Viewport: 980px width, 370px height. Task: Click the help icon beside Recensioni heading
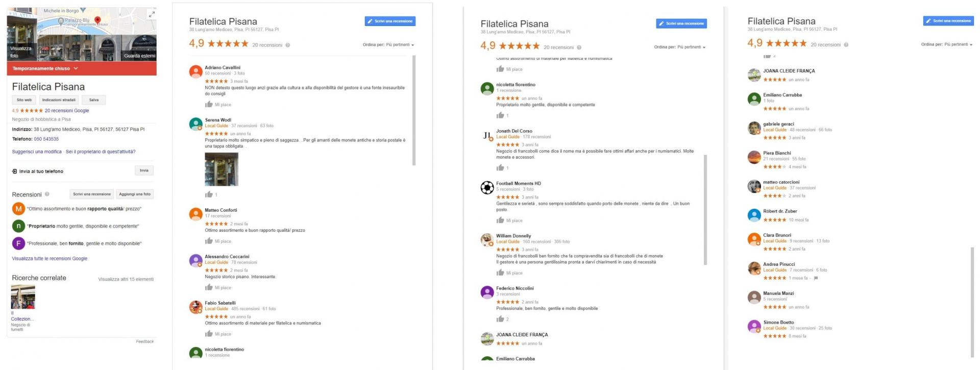pos(47,194)
